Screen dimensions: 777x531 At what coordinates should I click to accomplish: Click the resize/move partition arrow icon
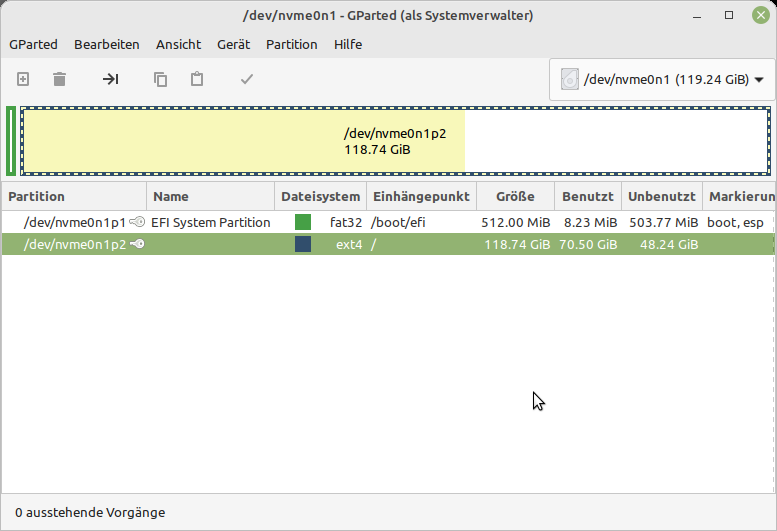110,79
